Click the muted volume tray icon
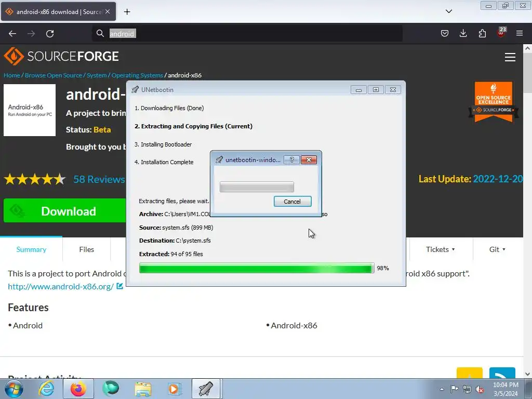This screenshot has height=399, width=532. 480,389
